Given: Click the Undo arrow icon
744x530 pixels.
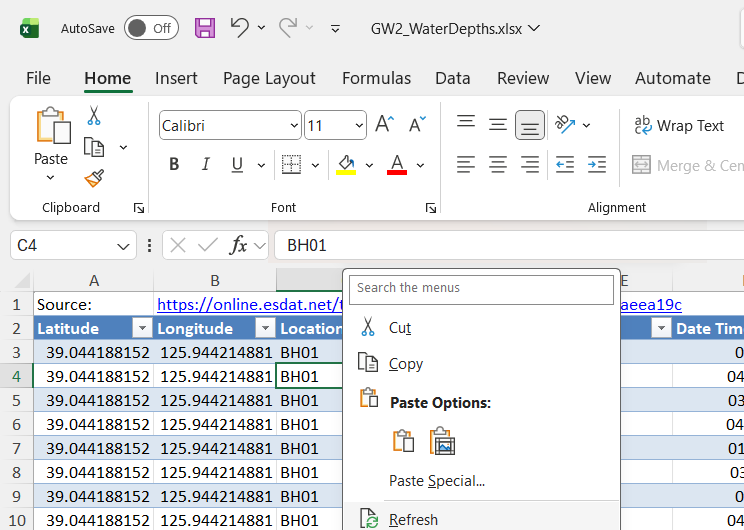Looking at the screenshot, I should [x=239, y=28].
